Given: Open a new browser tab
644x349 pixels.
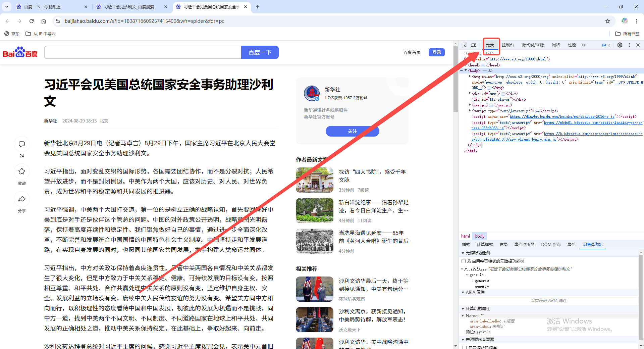Looking at the screenshot, I should point(258,7).
